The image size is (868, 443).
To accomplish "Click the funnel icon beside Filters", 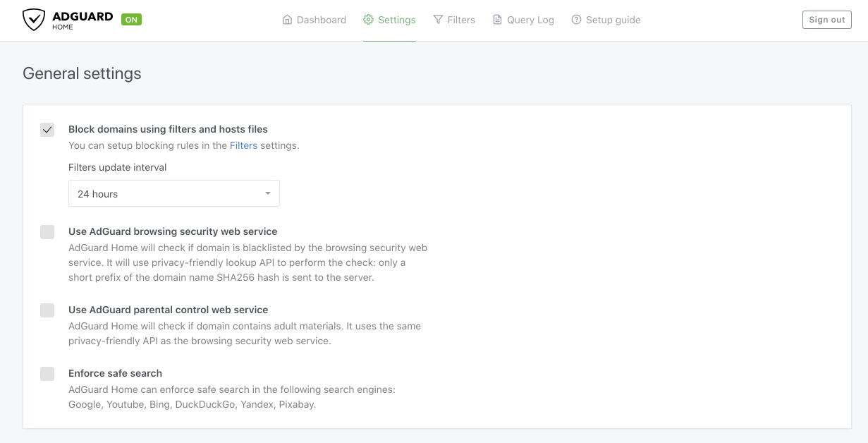I will (x=438, y=20).
